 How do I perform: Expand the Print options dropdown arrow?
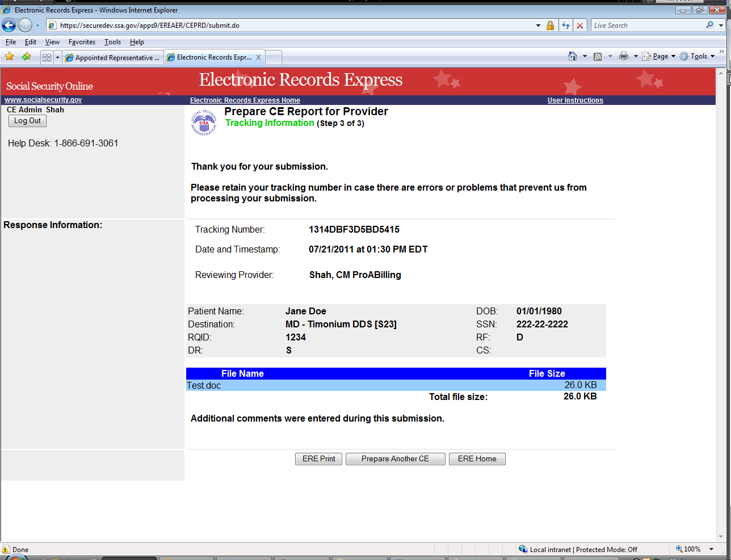click(636, 56)
